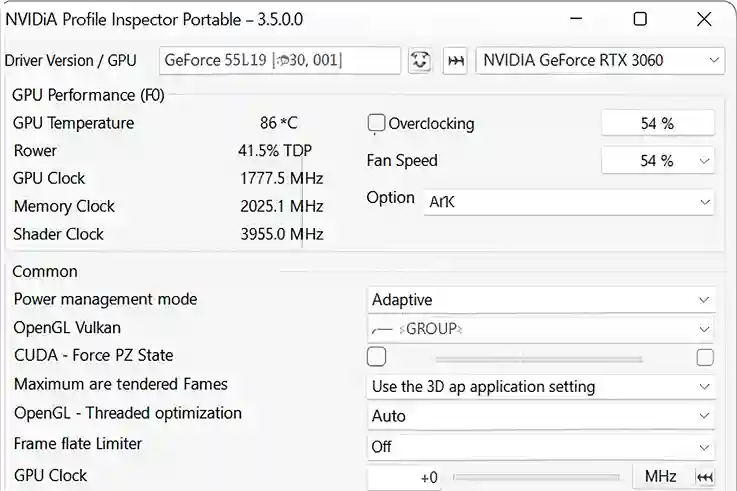Click the CUDA Force PZ State slider
The image size is (737, 491).
(539, 359)
